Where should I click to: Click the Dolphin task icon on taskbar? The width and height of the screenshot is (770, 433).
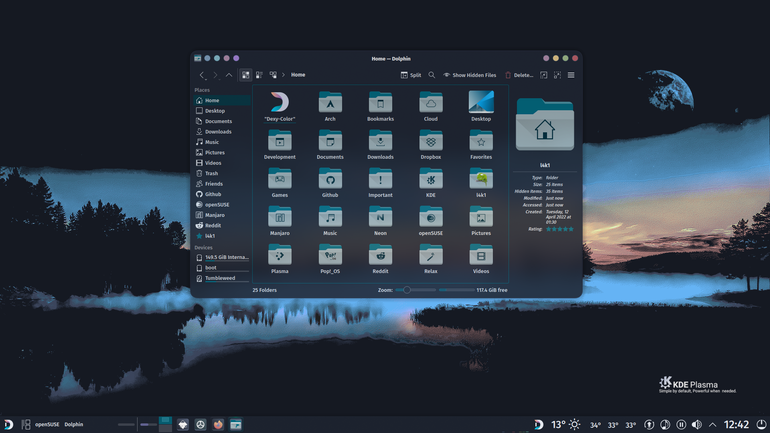[x=236, y=424]
